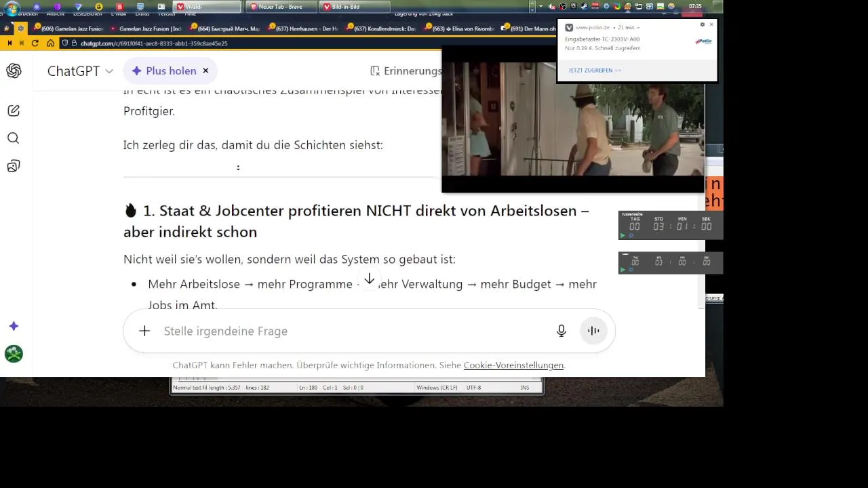Open chat search magnifier in sidebar
Image resolution: width=868 pixels, height=488 pixels.
tap(14, 138)
